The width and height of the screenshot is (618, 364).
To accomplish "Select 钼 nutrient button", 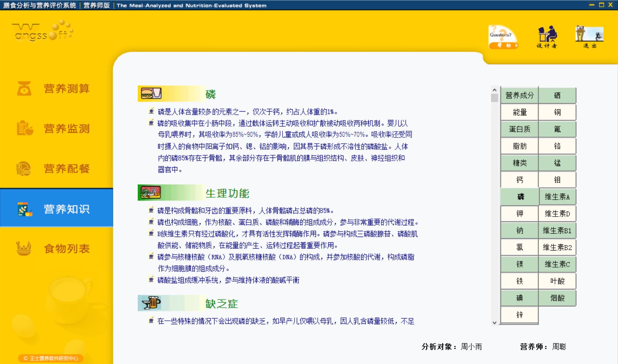I will click(x=557, y=180).
